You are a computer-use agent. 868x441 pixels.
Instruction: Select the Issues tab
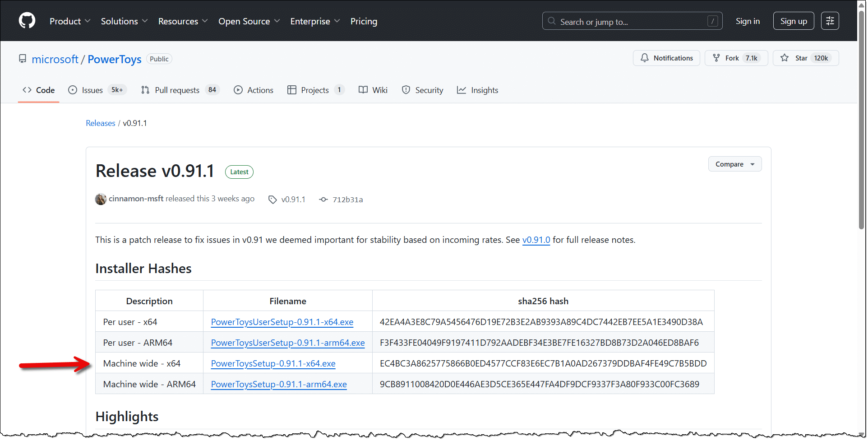pyautogui.click(x=97, y=90)
